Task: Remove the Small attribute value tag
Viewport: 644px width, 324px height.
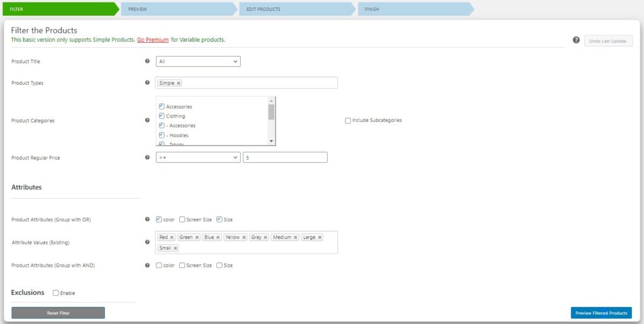Action: point(175,248)
